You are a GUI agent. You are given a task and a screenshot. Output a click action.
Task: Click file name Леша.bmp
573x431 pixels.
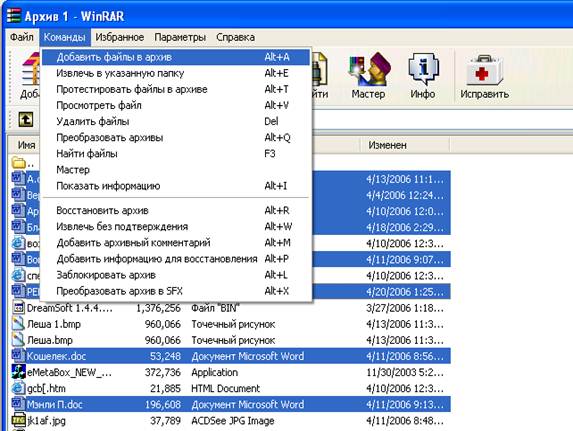[50, 340]
